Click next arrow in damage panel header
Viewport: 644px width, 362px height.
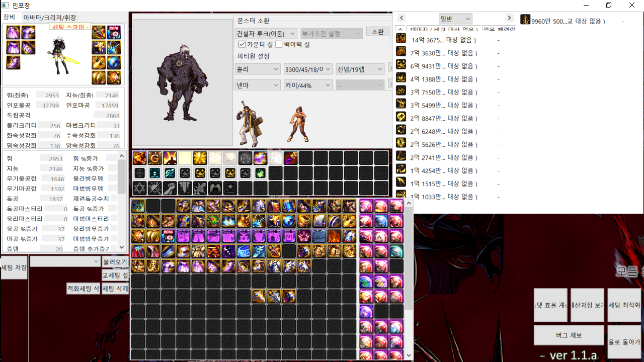(509, 18)
